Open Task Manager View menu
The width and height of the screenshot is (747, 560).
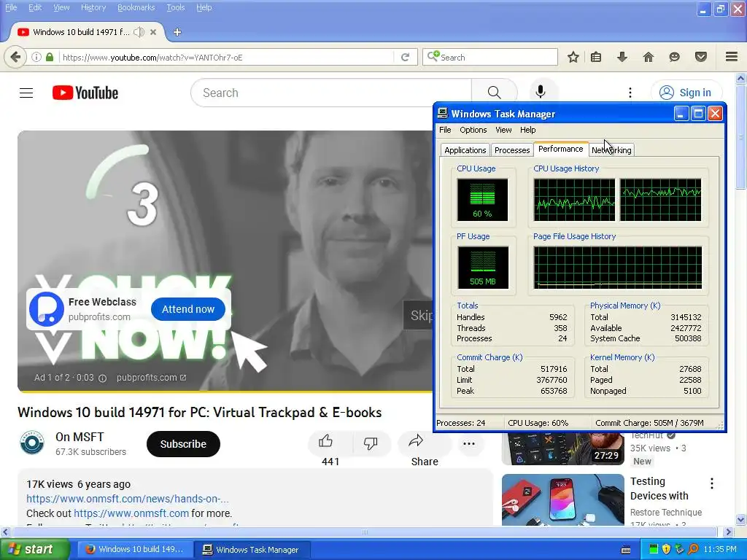[x=503, y=130]
